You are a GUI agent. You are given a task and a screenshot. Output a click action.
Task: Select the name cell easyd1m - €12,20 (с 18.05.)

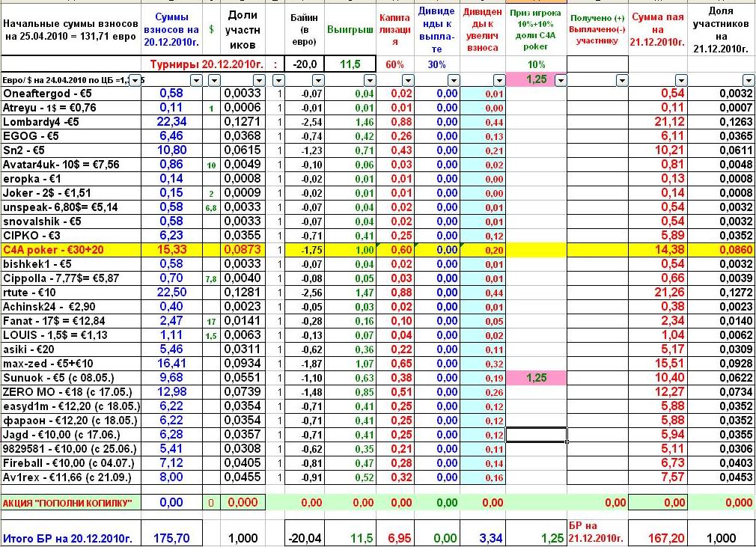pos(71,406)
